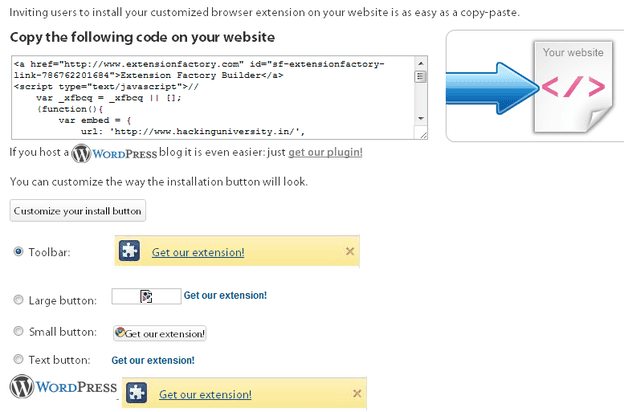Open the 'get our plugin!' link
This screenshot has width=624, height=412.
pos(325,153)
